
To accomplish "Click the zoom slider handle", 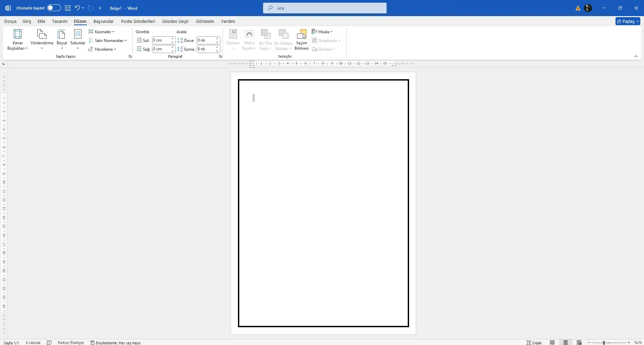I will coord(604,343).
